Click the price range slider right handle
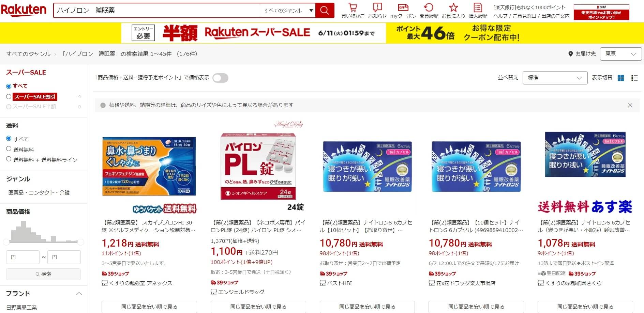 coord(80,242)
